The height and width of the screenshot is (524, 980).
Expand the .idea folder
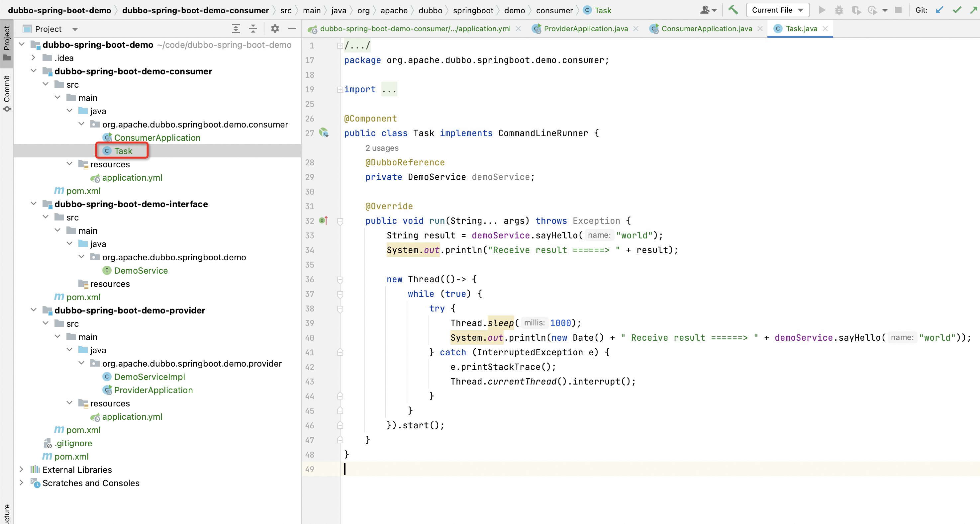[x=34, y=58]
